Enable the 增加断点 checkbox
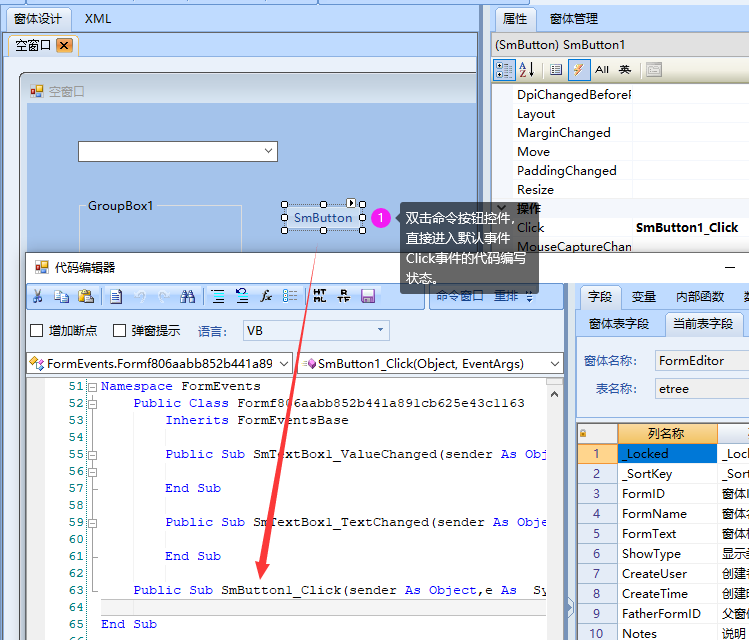The width and height of the screenshot is (749, 640). 37,331
